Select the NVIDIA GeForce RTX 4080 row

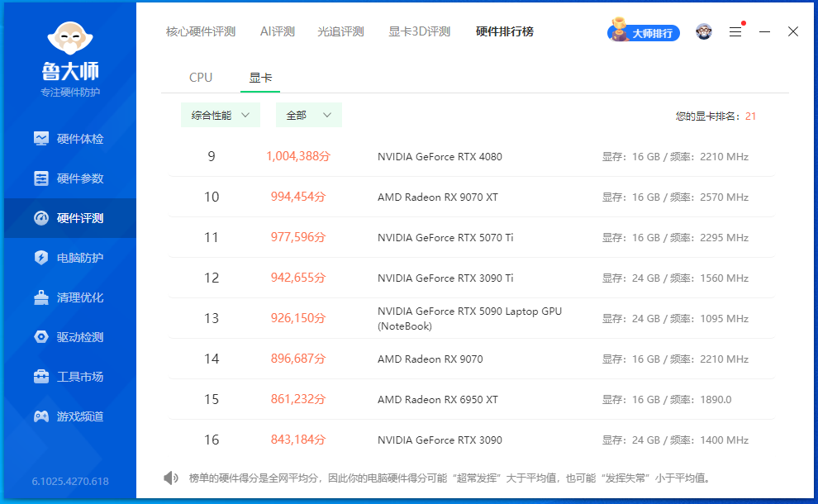click(472, 156)
